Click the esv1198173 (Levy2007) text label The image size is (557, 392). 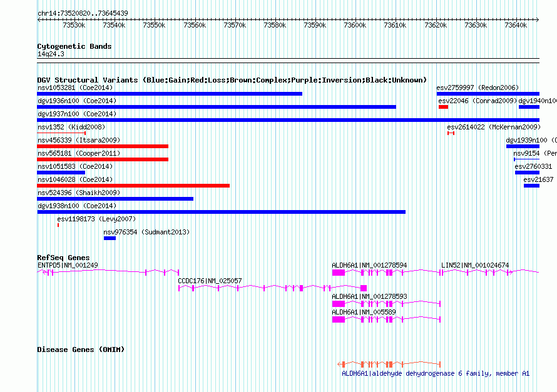[x=96, y=219]
